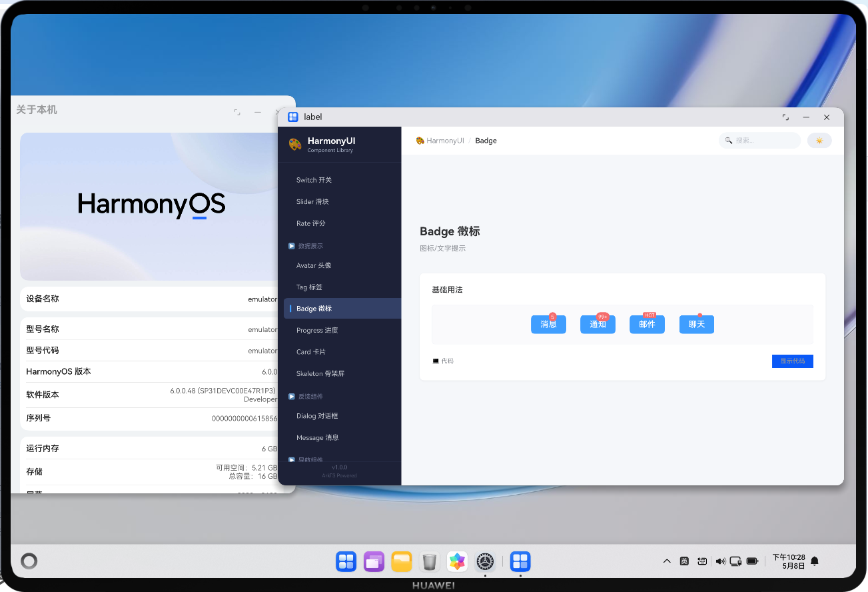The width and height of the screenshot is (868, 592).
Task: Open the trash bin in the dock
Action: click(x=430, y=562)
